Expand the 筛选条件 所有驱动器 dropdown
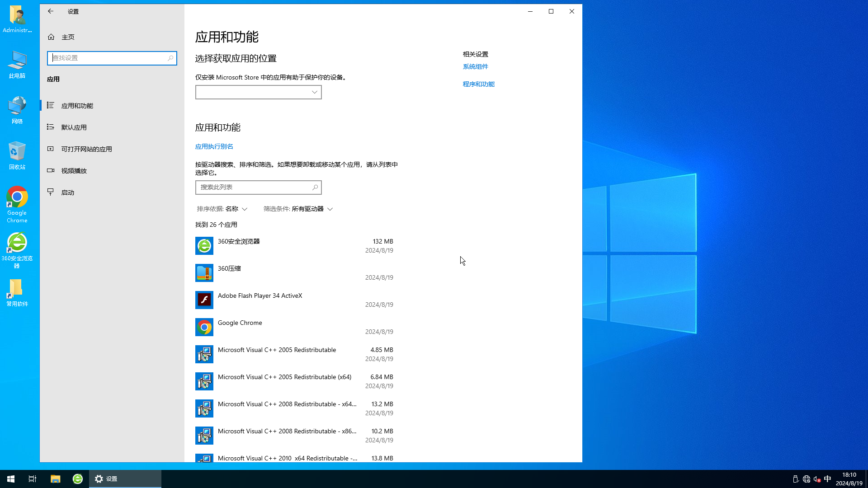 (x=298, y=209)
